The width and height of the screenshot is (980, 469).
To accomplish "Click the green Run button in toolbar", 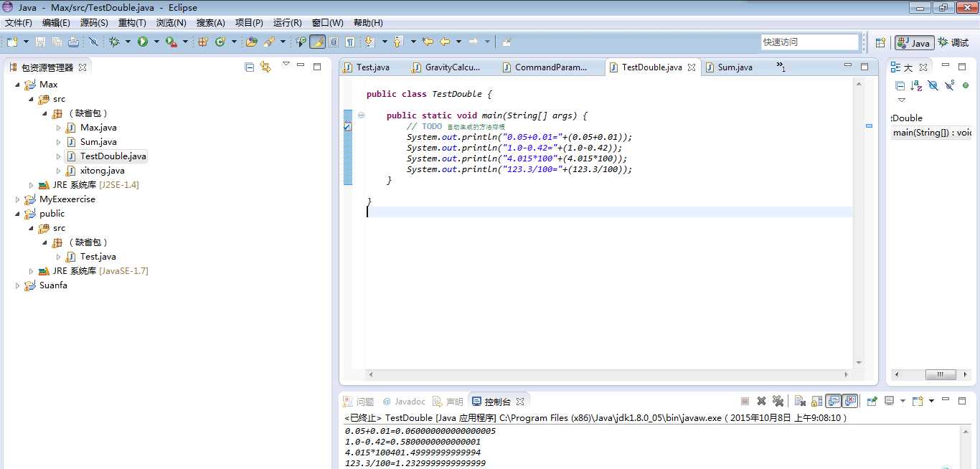I will click(x=143, y=42).
